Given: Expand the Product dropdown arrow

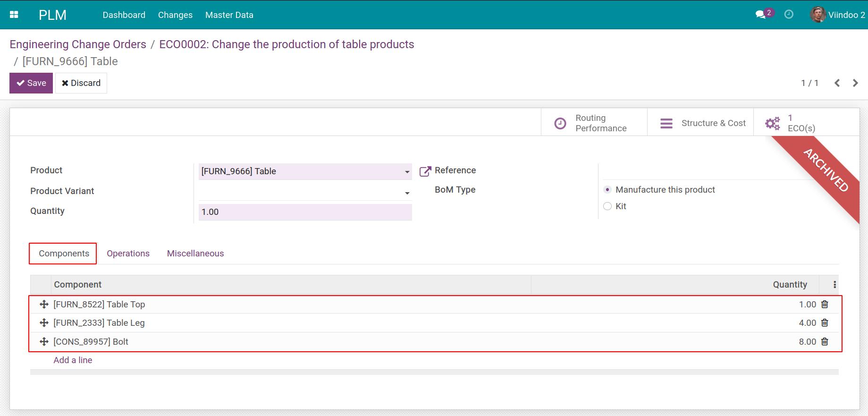Looking at the screenshot, I should tap(407, 172).
